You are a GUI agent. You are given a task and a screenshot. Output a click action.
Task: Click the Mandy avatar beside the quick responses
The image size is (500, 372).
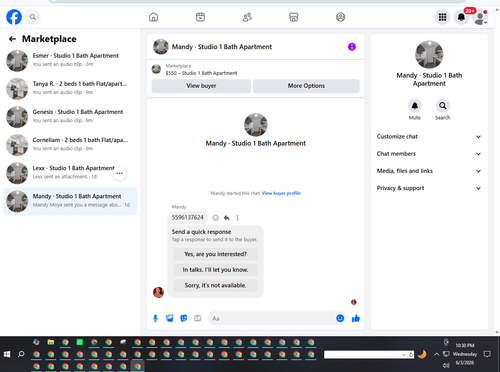[x=158, y=292]
